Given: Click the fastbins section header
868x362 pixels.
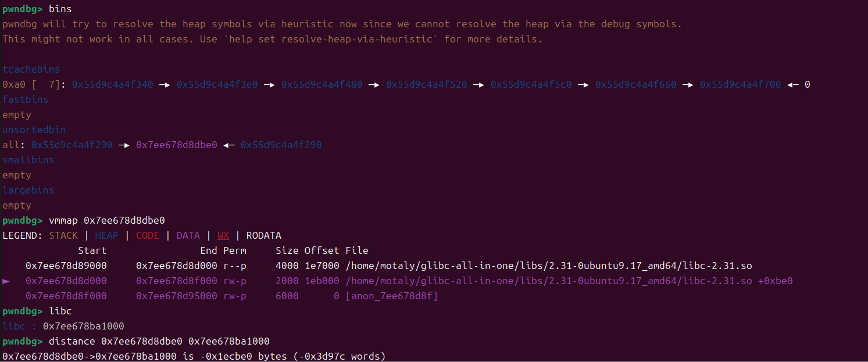Looking at the screenshot, I should [26, 100].
